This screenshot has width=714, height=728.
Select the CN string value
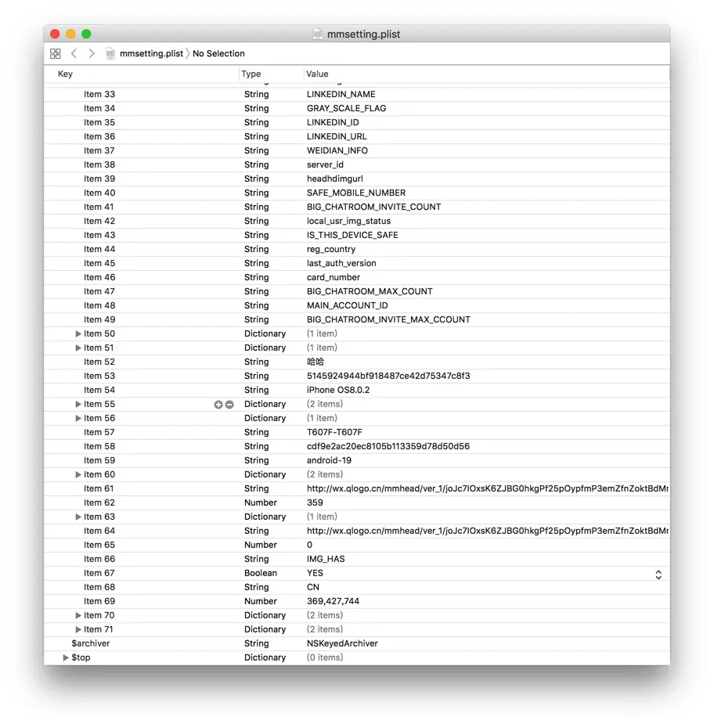313,587
